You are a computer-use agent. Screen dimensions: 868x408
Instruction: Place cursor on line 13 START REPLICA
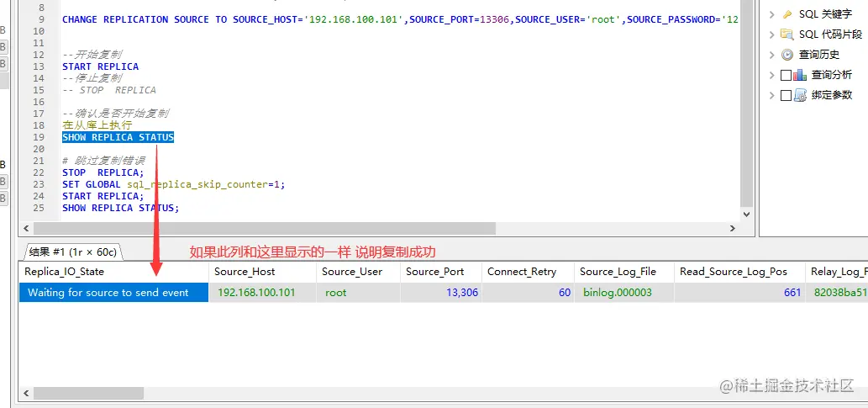click(x=100, y=66)
